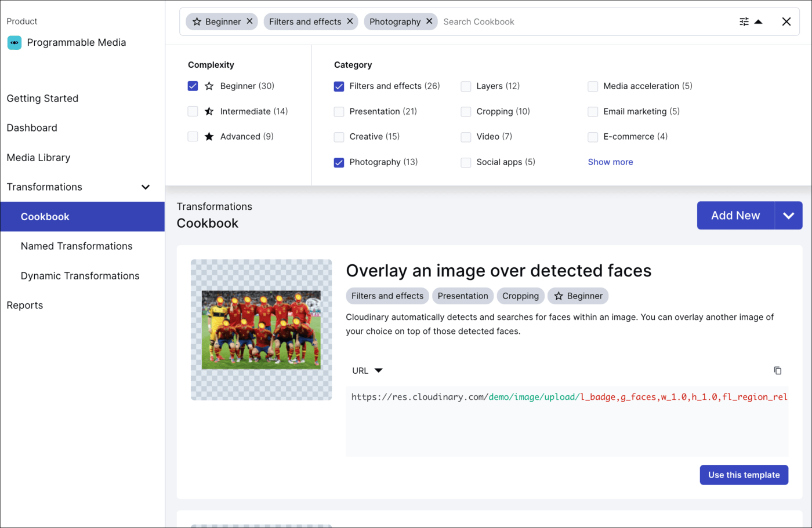This screenshot has height=528, width=812.
Task: Uncheck the Photography category checkbox
Action: [x=339, y=162]
